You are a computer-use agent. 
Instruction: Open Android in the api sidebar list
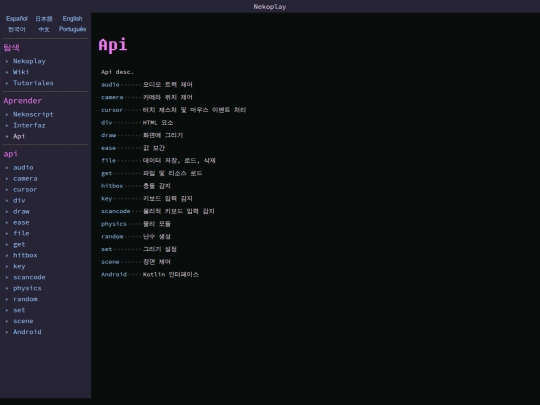(x=27, y=332)
